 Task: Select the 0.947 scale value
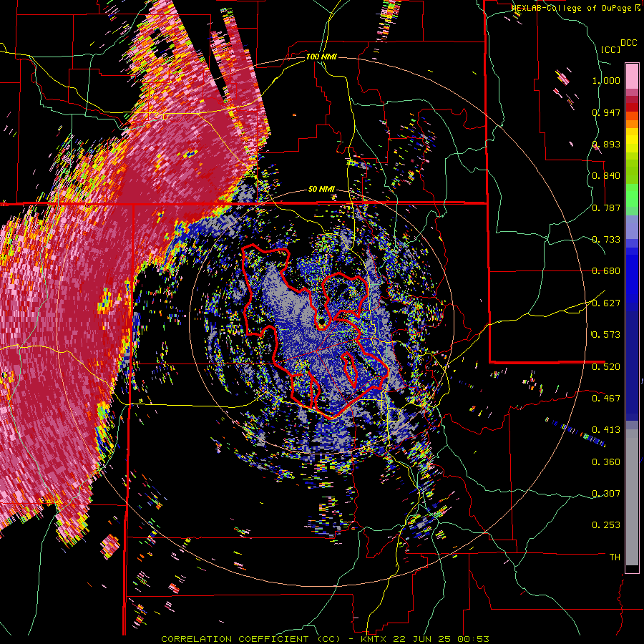606,112
